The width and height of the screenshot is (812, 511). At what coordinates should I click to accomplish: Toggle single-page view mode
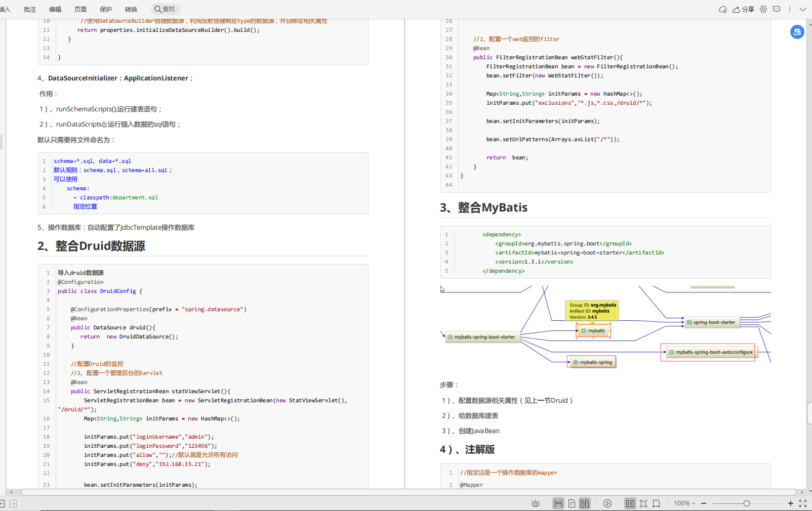click(x=572, y=503)
